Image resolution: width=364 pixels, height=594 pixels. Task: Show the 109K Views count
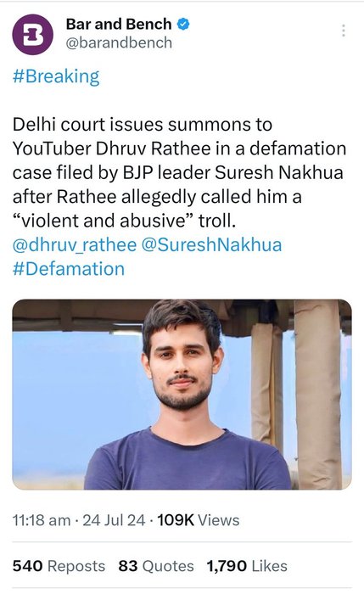(198, 520)
